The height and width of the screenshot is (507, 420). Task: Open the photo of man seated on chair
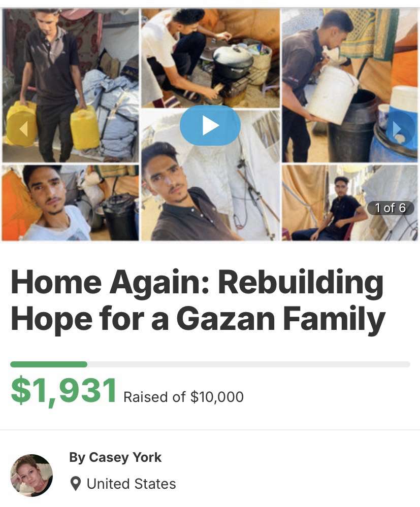350,202
